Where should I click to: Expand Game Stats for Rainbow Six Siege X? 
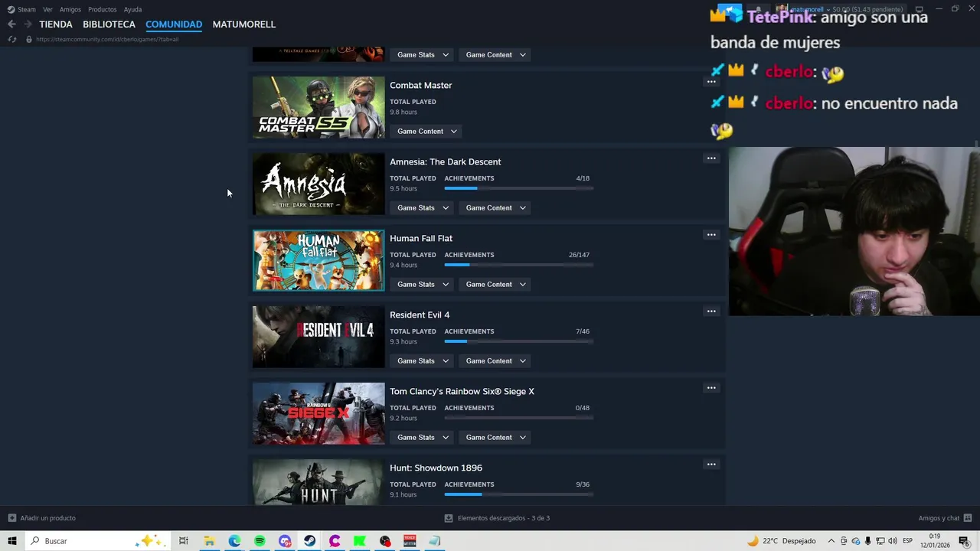coord(423,437)
